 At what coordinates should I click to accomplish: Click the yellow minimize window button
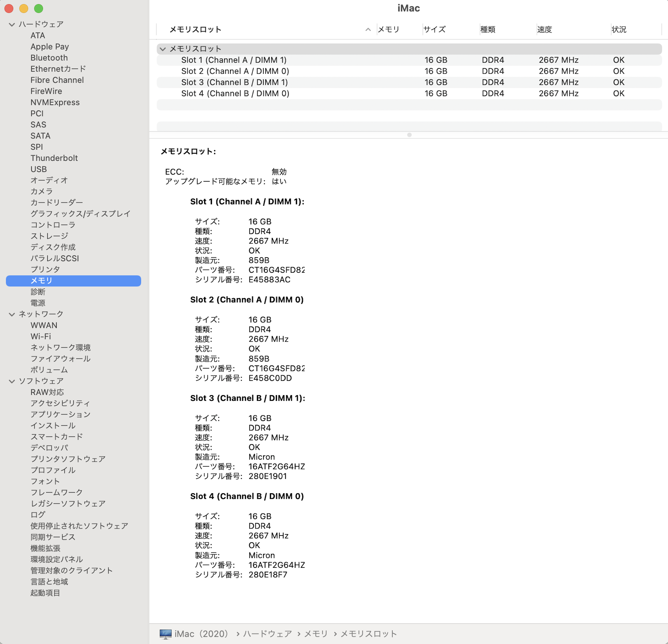(24, 8)
